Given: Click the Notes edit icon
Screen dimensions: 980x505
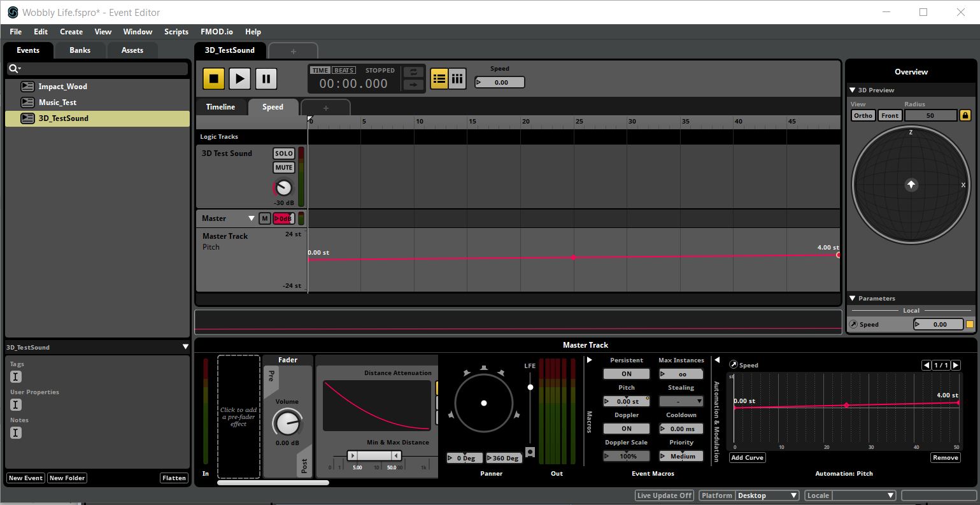Looking at the screenshot, I should 16,433.
